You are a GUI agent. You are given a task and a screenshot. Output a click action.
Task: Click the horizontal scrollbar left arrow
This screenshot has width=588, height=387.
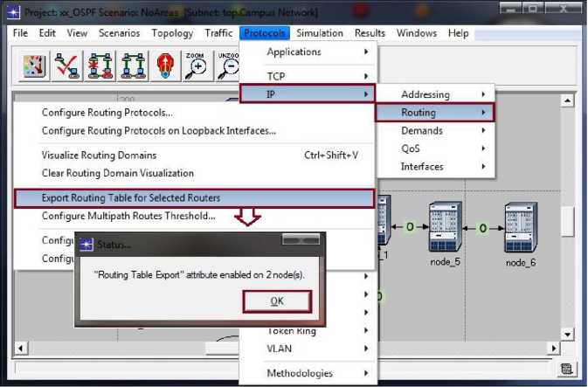(x=21, y=349)
